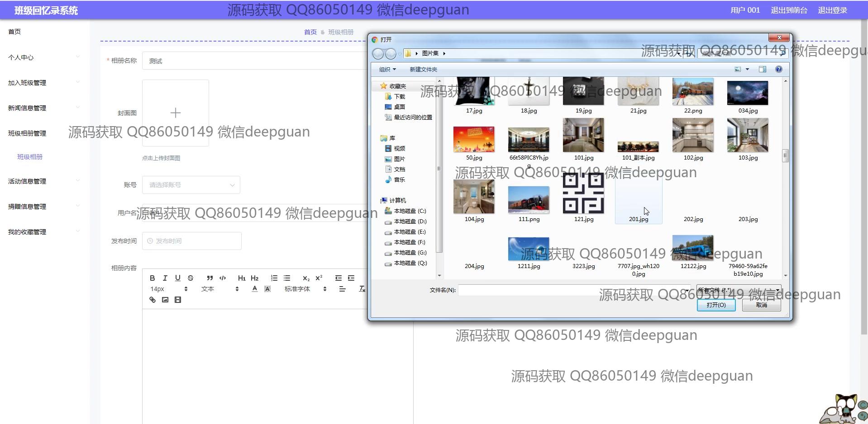The height and width of the screenshot is (424, 868).
Task: Apply italic formatting in the editor
Action: coord(165,278)
